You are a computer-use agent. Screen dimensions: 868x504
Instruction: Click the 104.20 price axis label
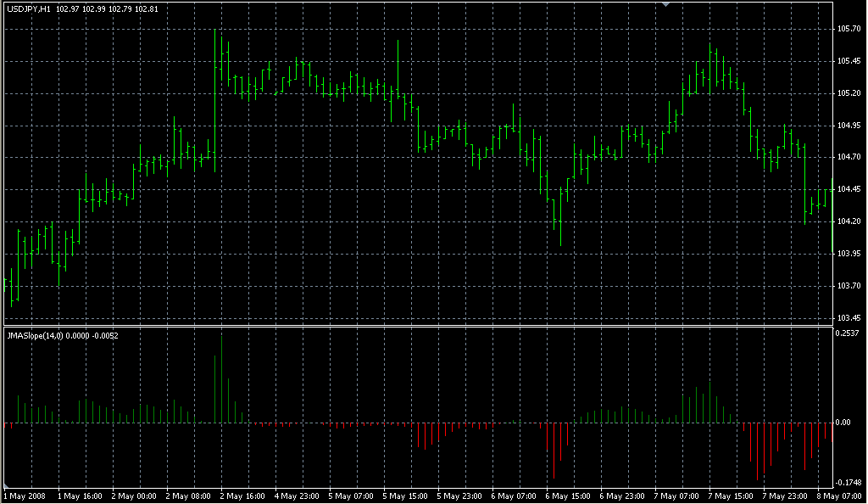click(x=849, y=221)
